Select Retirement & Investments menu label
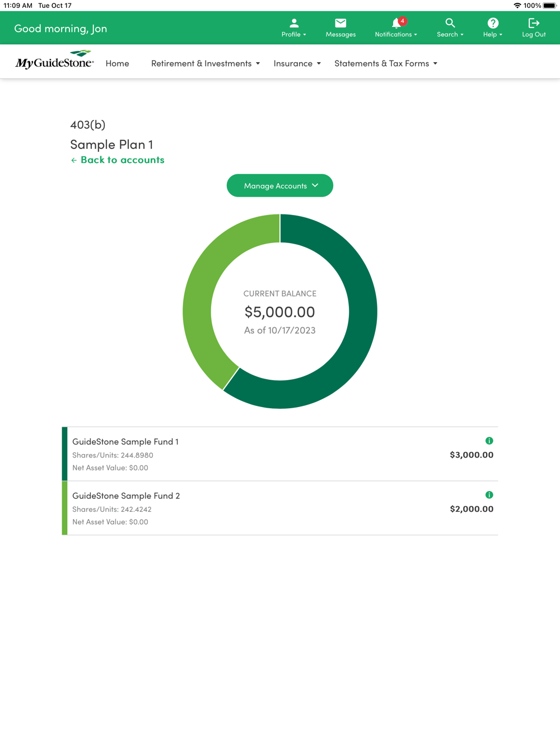 (x=201, y=63)
